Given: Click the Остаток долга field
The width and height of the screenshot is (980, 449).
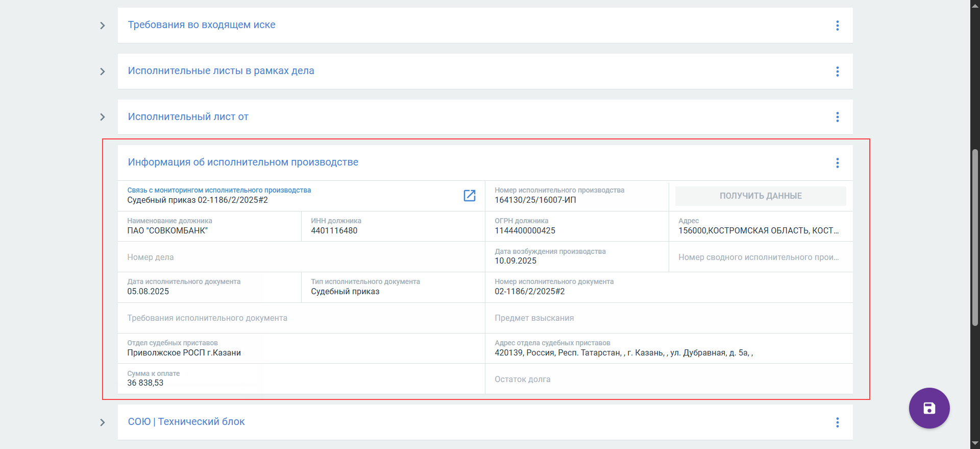Looking at the screenshot, I should point(669,379).
